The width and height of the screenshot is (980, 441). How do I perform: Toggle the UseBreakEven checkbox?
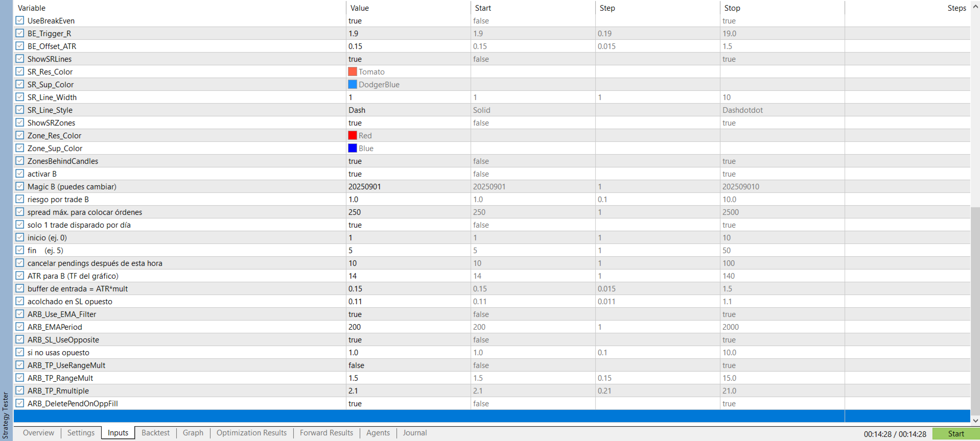(19, 20)
